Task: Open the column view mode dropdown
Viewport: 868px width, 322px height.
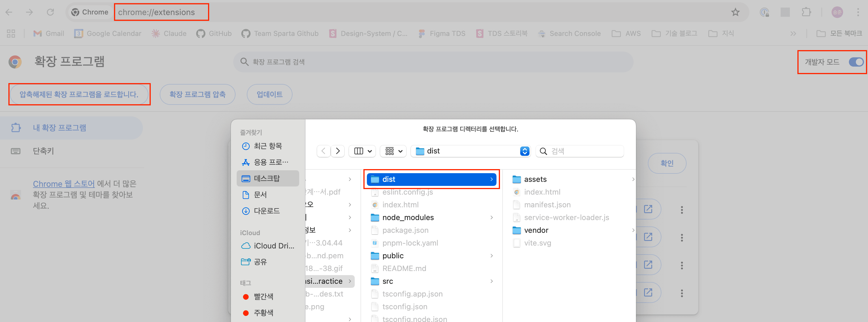Action: click(x=363, y=151)
